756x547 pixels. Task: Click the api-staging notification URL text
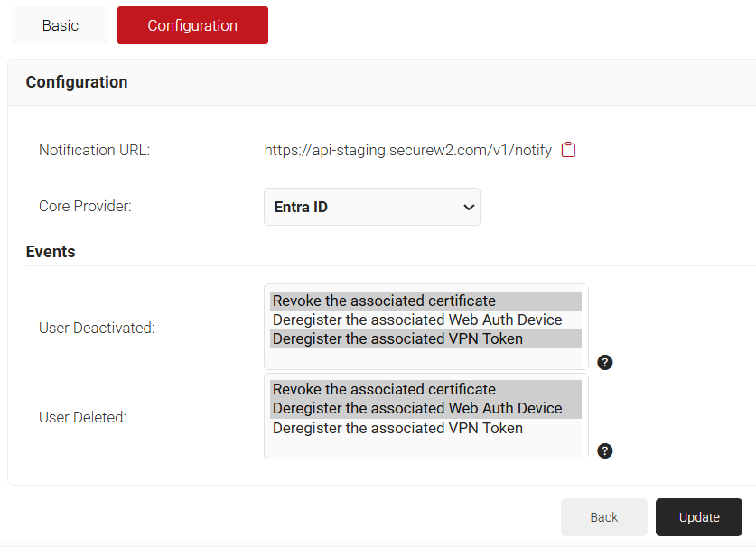click(407, 151)
